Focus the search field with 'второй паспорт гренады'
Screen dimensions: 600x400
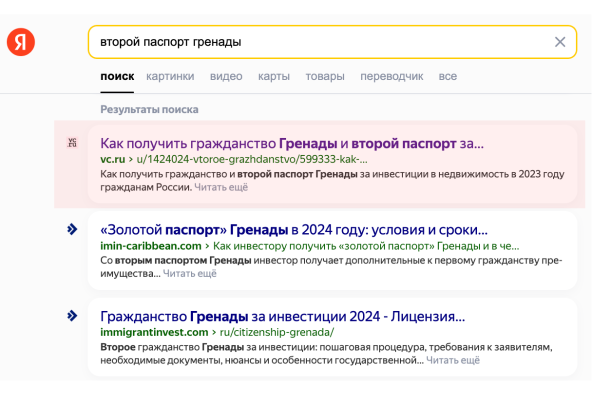332,42
